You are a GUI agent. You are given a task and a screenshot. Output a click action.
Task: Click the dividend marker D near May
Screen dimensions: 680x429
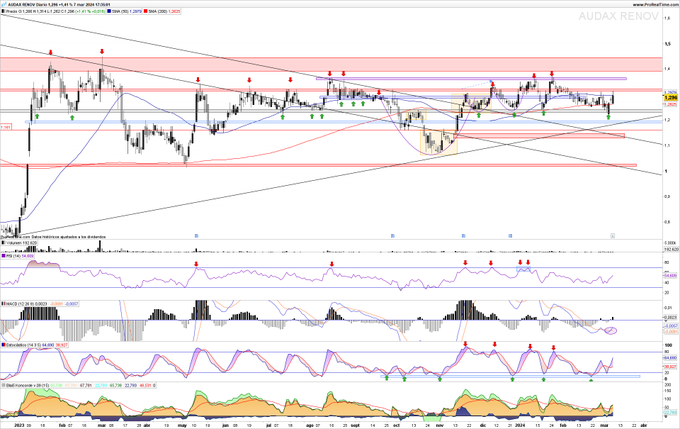[196, 236]
